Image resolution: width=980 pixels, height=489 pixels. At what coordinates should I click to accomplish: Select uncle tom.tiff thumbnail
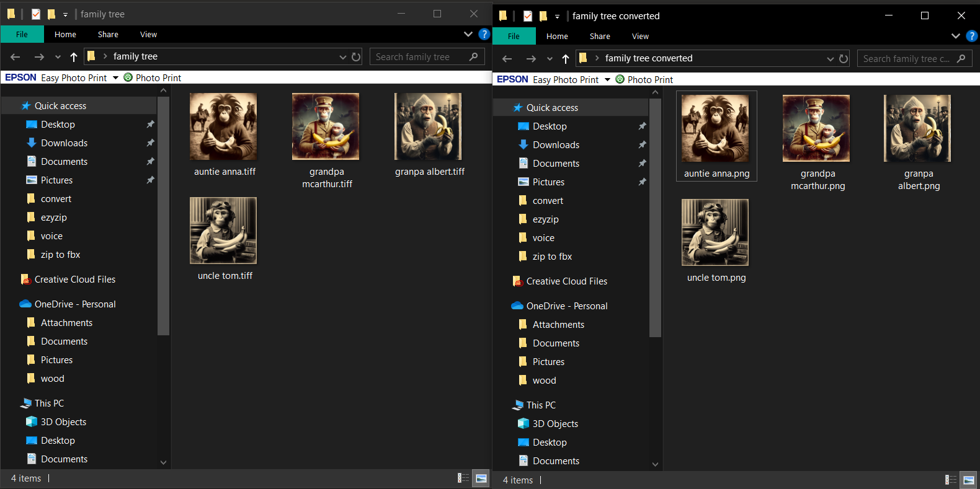(x=223, y=231)
